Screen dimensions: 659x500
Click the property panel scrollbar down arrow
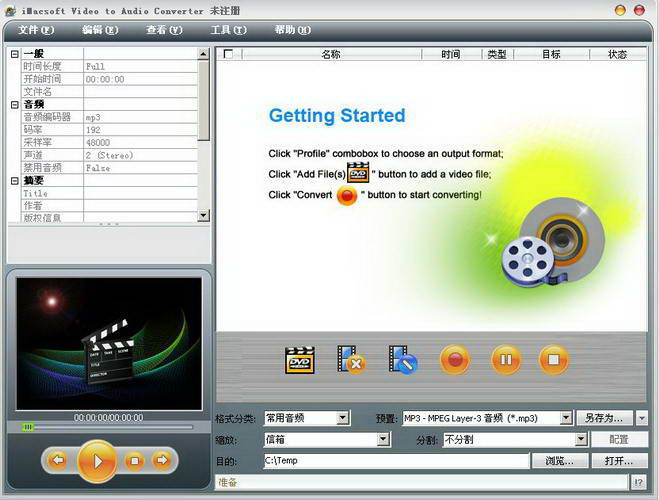tap(203, 216)
